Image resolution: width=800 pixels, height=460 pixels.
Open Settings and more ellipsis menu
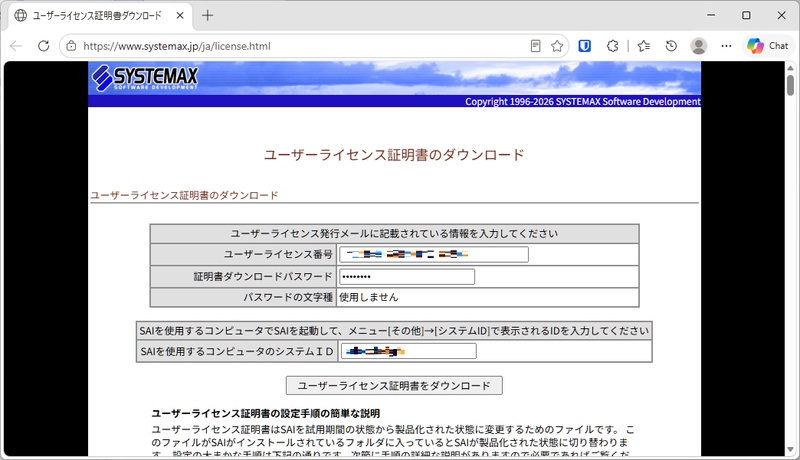tap(726, 46)
